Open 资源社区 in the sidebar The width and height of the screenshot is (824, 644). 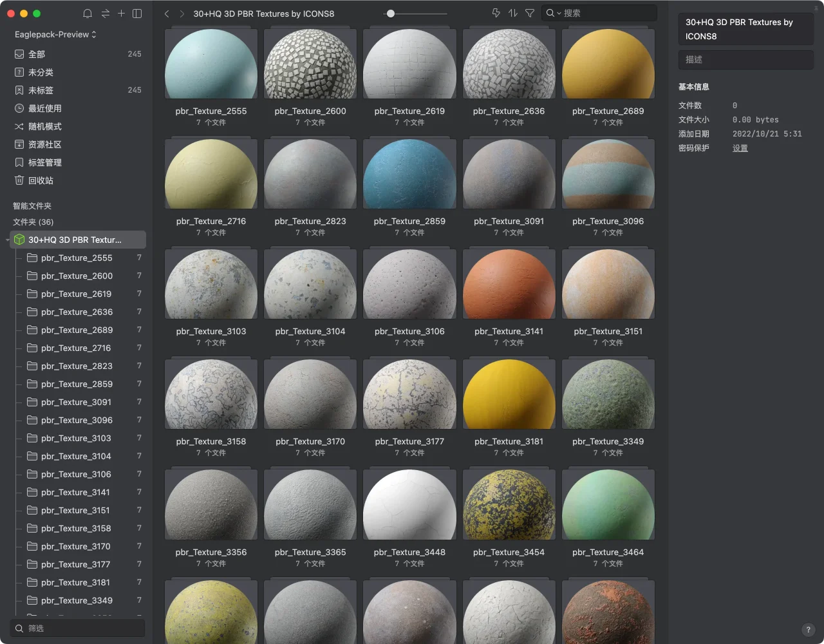[78, 144]
